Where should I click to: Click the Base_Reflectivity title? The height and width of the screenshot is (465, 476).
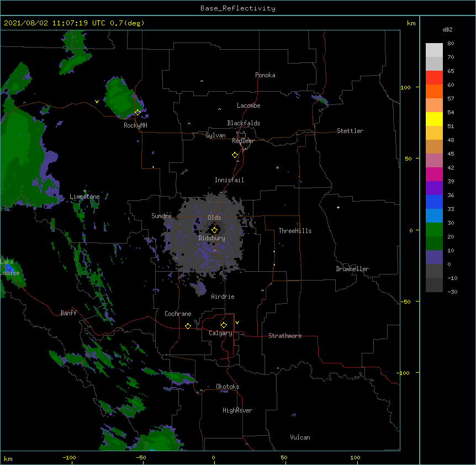tap(238, 8)
